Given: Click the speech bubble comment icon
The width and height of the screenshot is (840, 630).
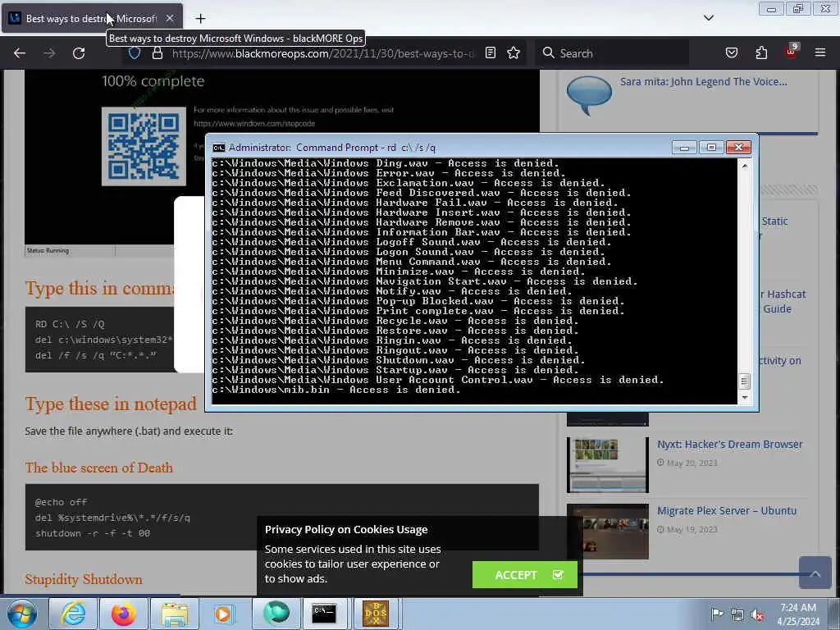Looking at the screenshot, I should pos(589,95).
